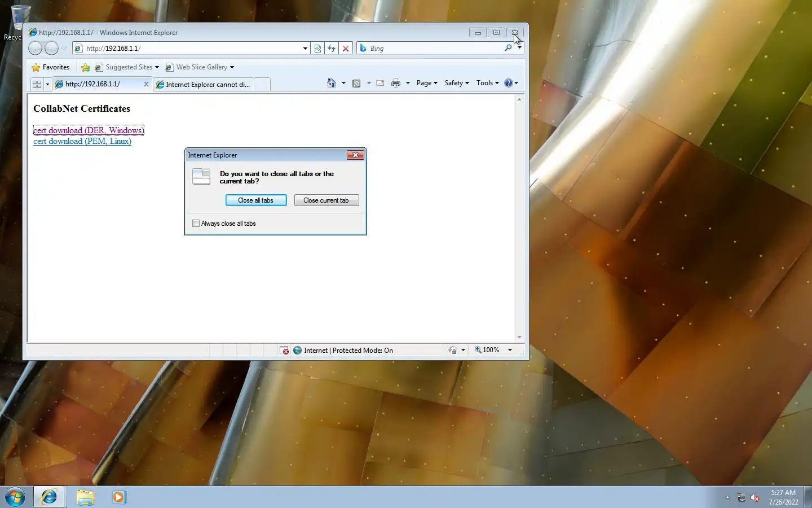
Task: Expand the zoom level dropdown arrow
Action: 510,350
